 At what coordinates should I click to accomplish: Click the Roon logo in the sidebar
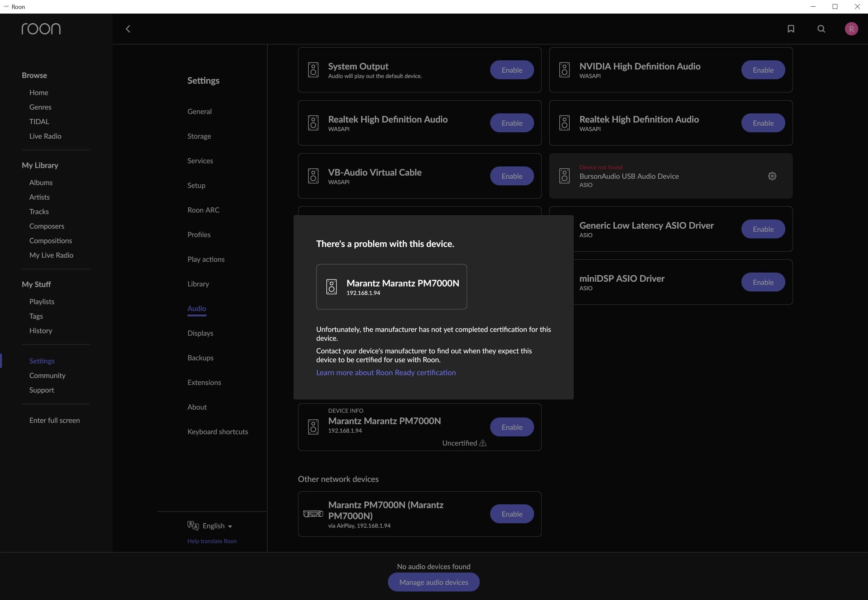click(x=41, y=29)
